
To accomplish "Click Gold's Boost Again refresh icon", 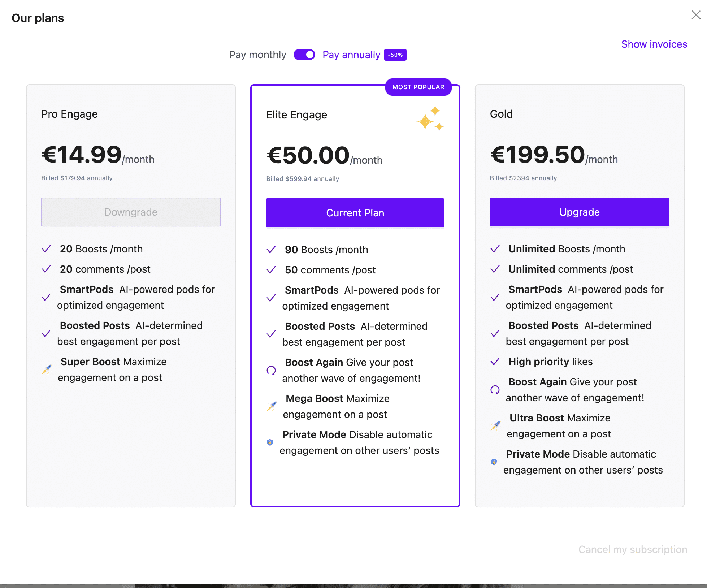I will [x=495, y=390].
